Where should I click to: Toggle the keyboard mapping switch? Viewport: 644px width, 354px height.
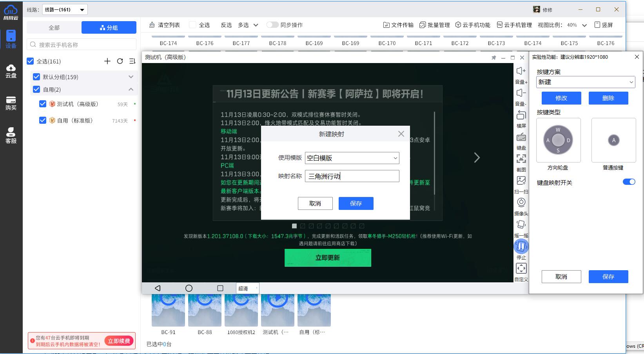[x=629, y=182]
